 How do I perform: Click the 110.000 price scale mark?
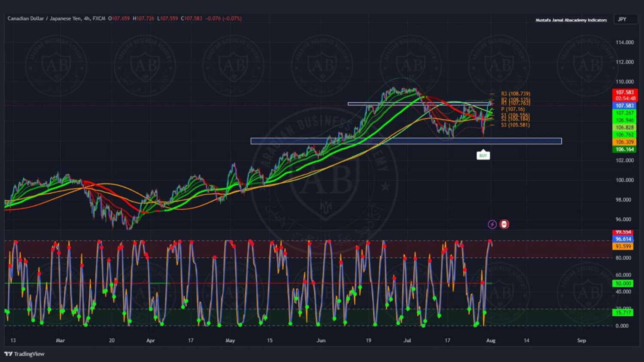click(625, 81)
